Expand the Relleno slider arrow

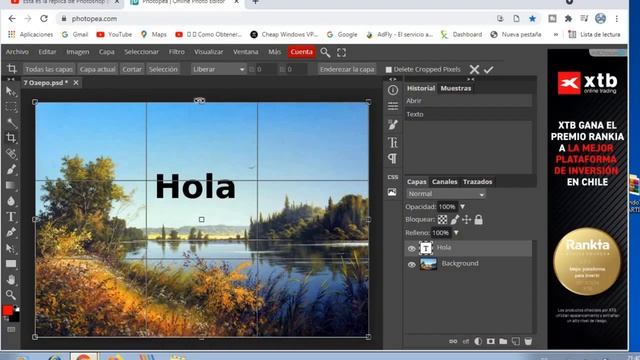456,233
